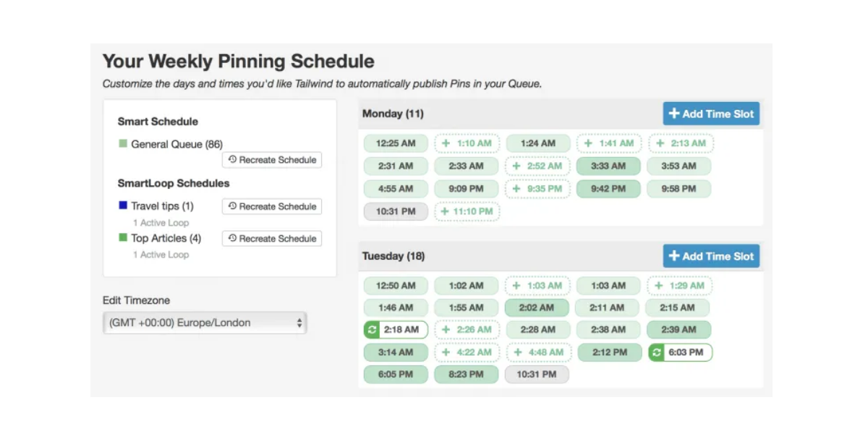The image size is (868, 434).
Task: Recreate the Top Articles schedule
Action: (x=272, y=239)
